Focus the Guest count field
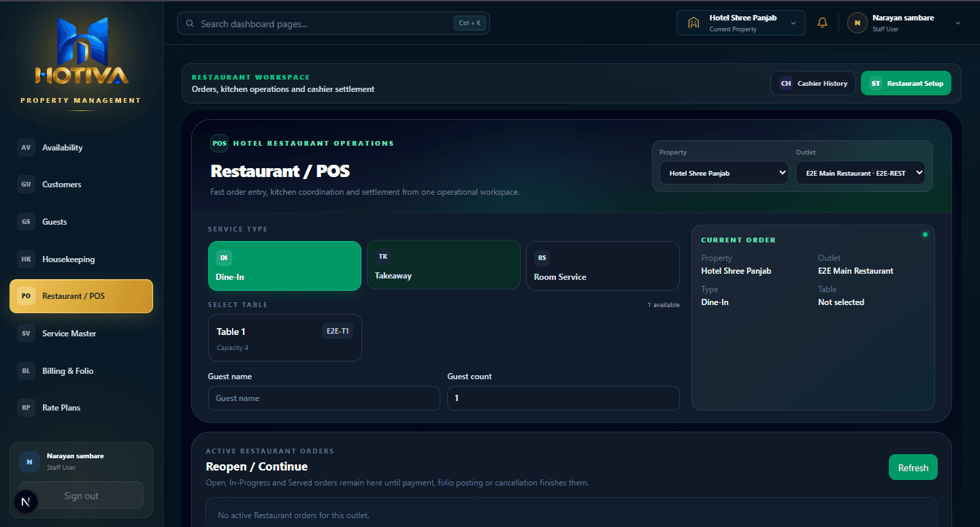The image size is (980, 527). point(563,398)
